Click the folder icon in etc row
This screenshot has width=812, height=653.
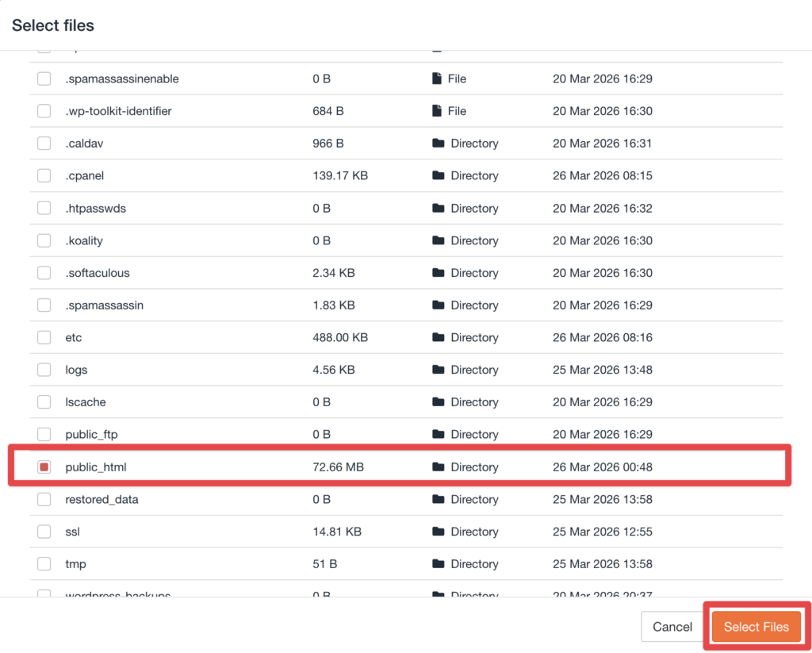[438, 337]
